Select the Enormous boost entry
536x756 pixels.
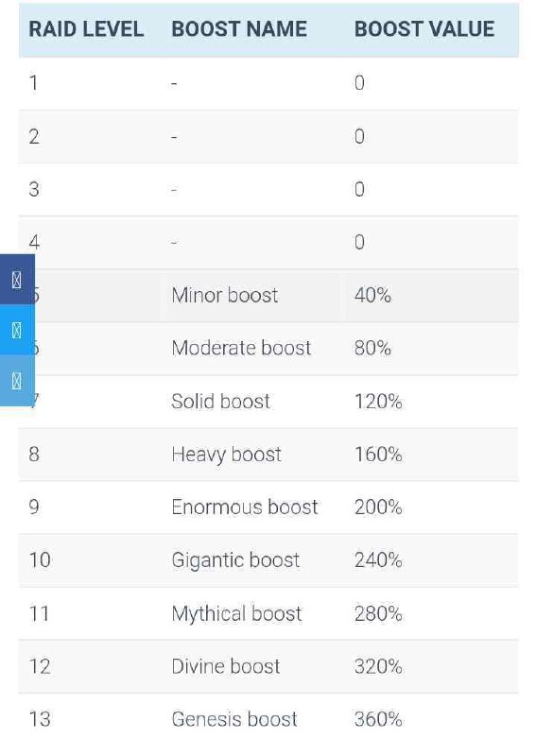(x=245, y=507)
